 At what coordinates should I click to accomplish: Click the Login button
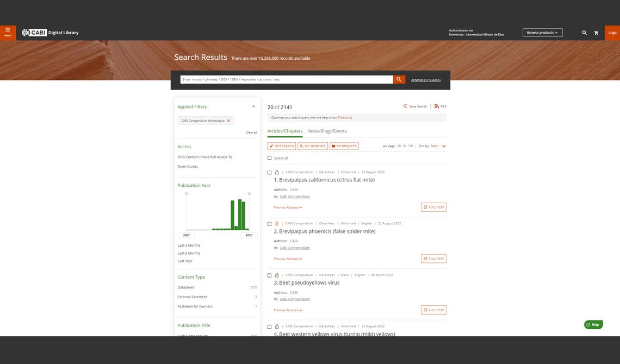click(612, 33)
